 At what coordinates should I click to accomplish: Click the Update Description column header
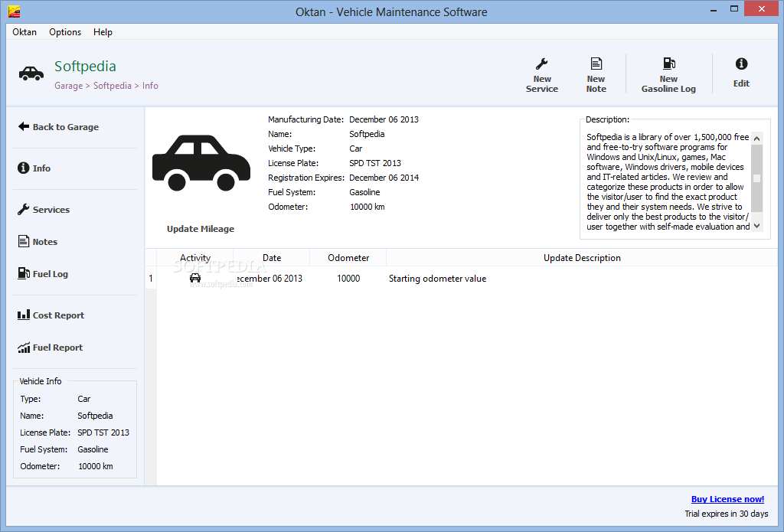pyautogui.click(x=582, y=258)
